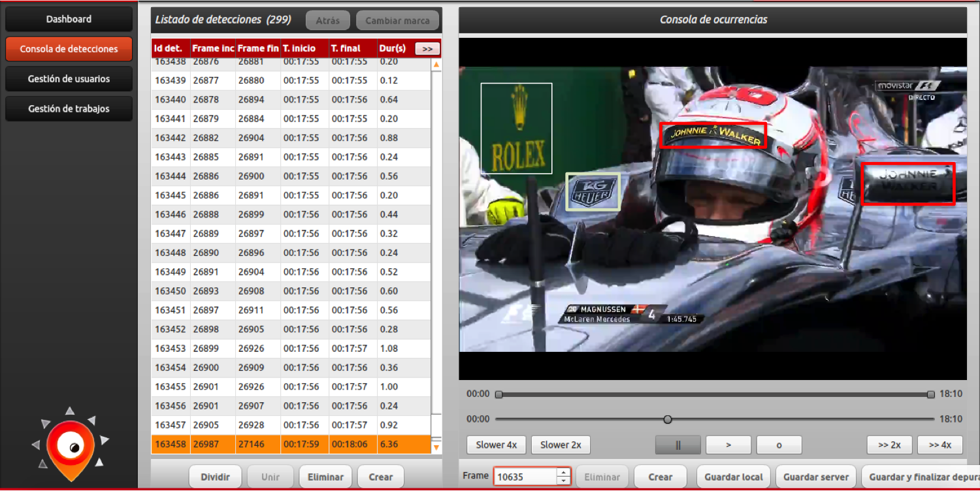
Task: Click the Unir button
Action: [270, 477]
